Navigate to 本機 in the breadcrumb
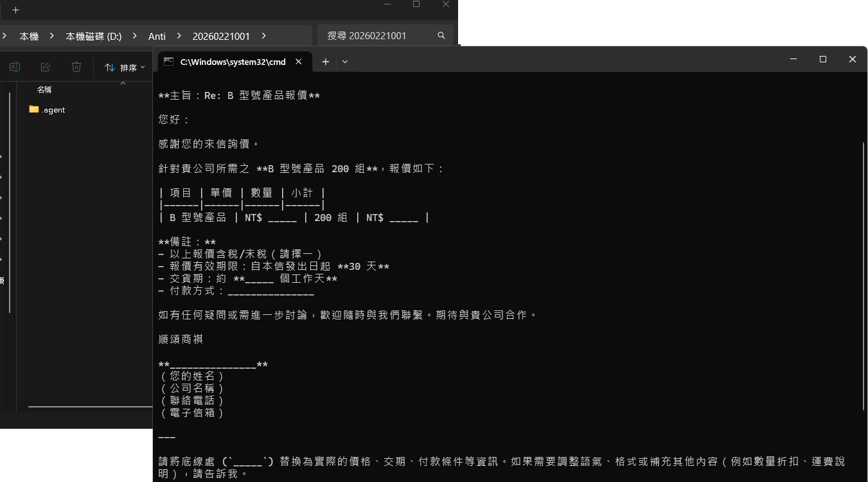The width and height of the screenshot is (868, 482). click(29, 36)
